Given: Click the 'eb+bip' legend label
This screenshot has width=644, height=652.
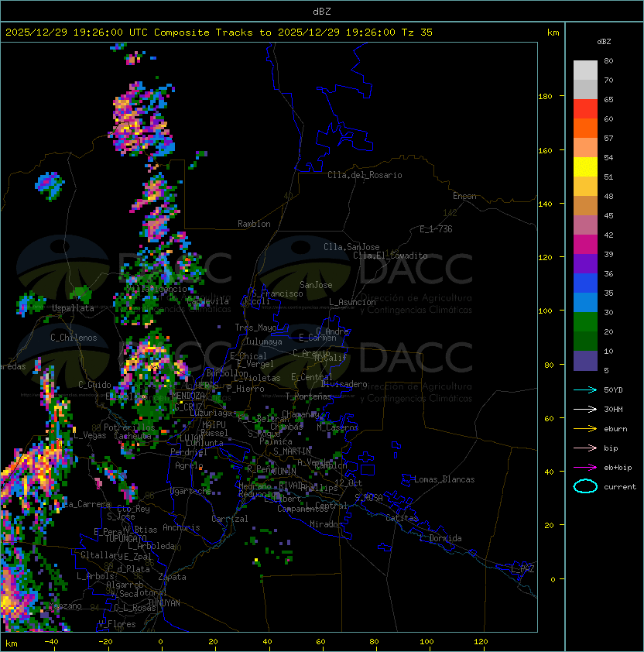Looking at the screenshot, I should click(618, 468).
